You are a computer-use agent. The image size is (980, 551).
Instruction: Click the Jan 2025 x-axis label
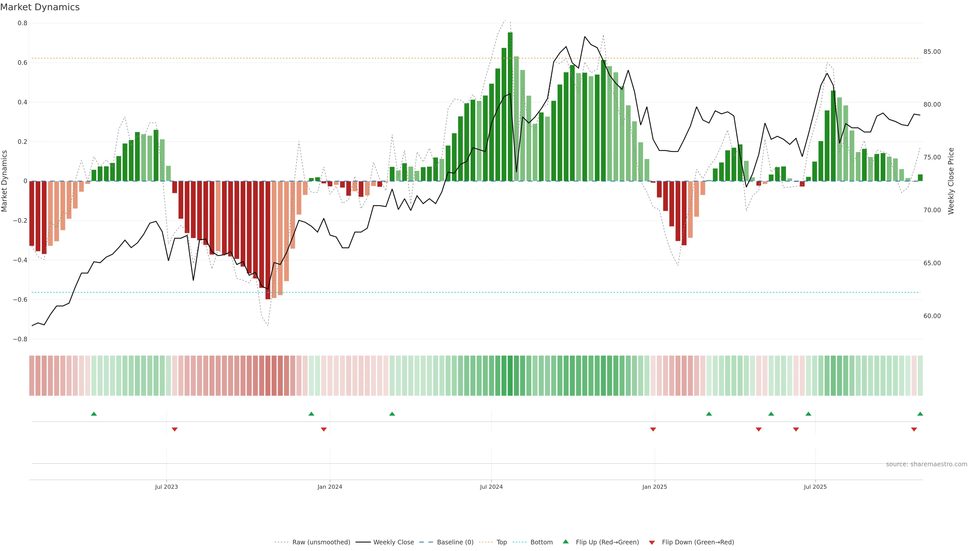pos(654,487)
